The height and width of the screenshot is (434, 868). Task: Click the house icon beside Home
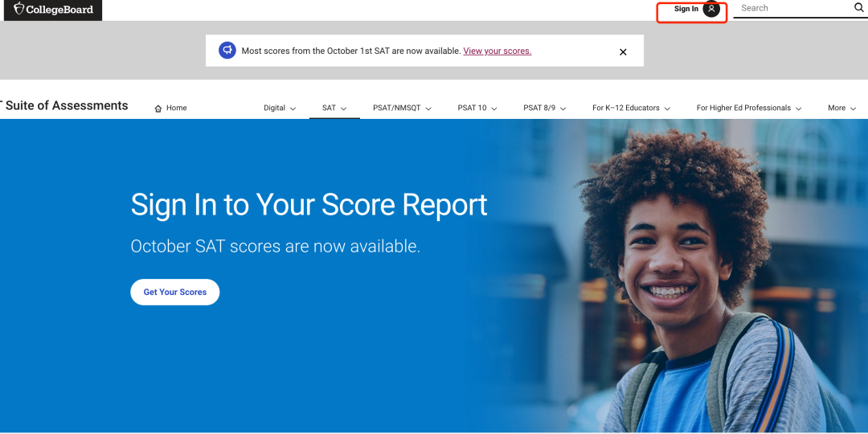pos(158,108)
